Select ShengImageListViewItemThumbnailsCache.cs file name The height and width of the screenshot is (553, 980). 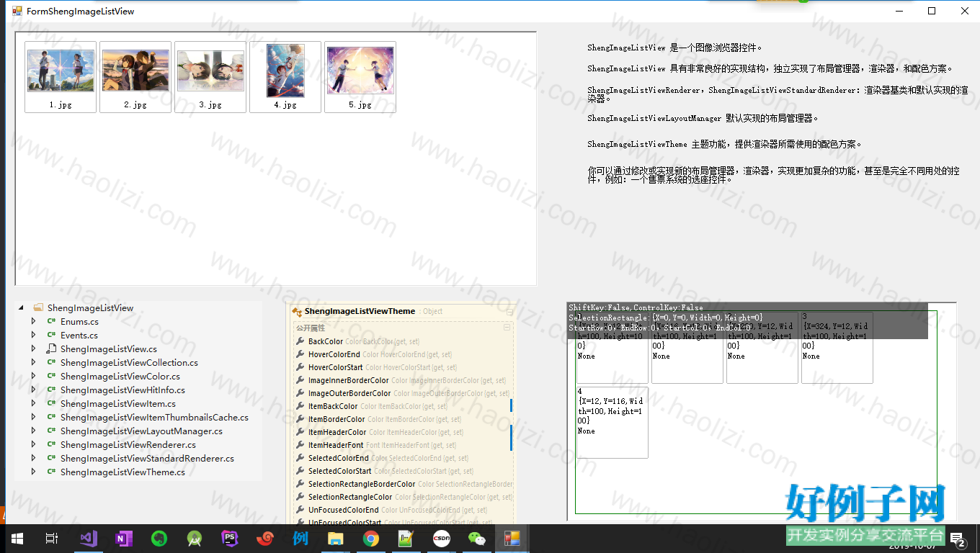[154, 417]
